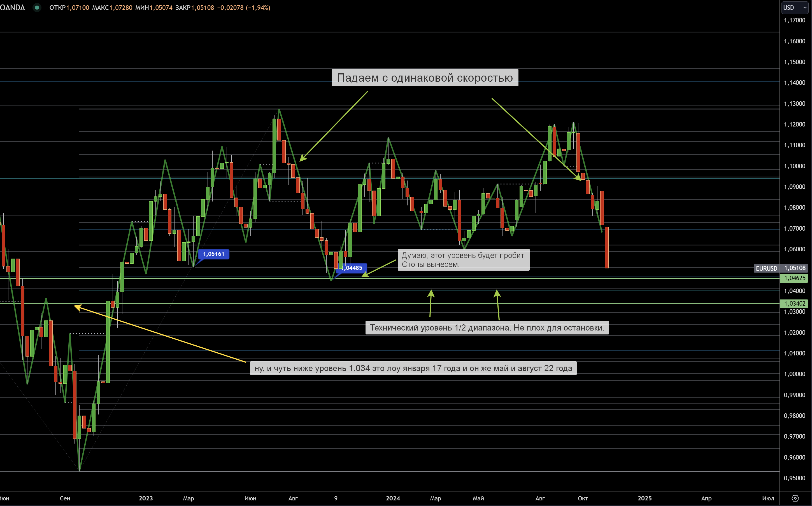Click the OANDA broker label
This screenshot has width=812, height=506.
12,7
